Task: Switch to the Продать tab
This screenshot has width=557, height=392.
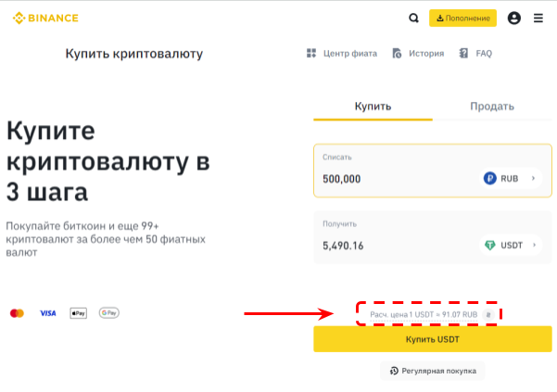Action: click(492, 107)
